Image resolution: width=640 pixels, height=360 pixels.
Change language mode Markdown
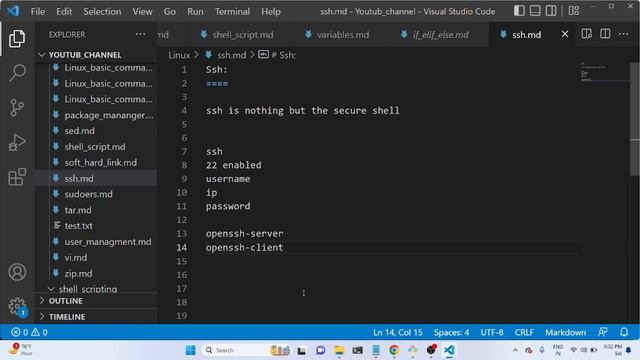pos(565,332)
